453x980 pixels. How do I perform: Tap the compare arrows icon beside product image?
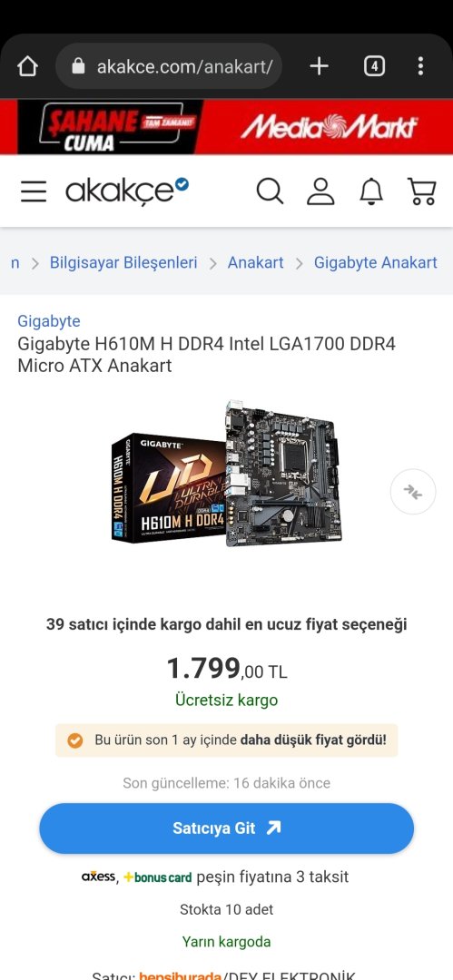click(413, 492)
